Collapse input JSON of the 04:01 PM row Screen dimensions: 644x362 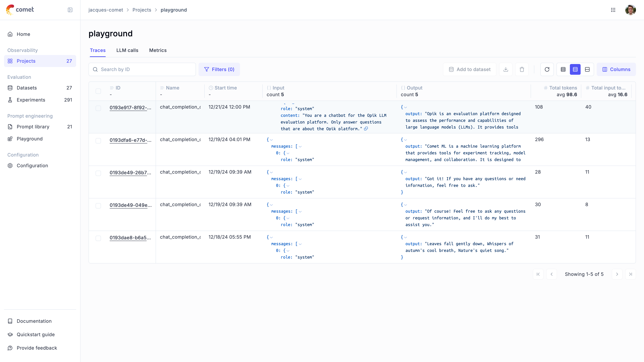271,140
